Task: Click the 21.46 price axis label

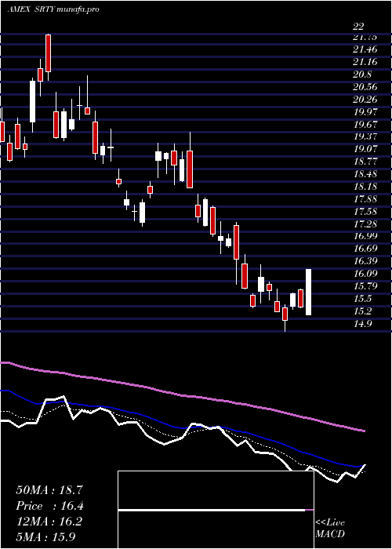Action: point(365,49)
